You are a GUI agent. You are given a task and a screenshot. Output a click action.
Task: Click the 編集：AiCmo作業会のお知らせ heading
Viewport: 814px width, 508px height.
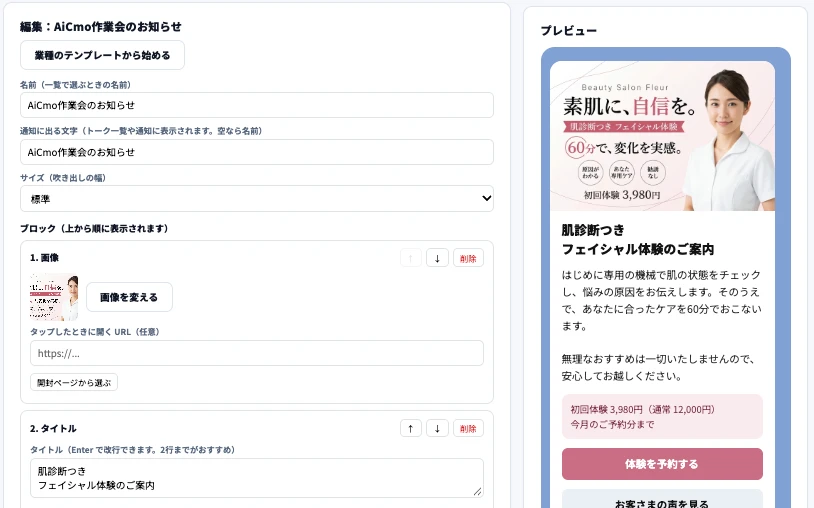101,26
